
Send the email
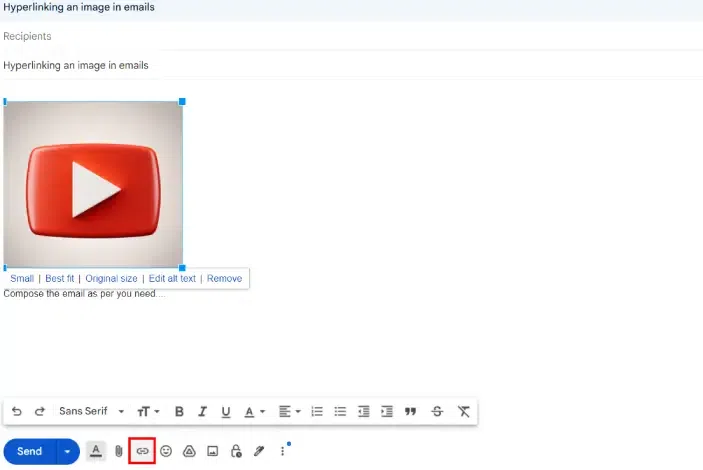(30, 451)
